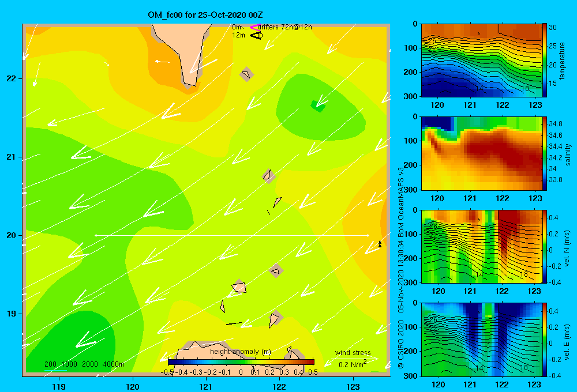577x392 pixels.
Task: Click the '18' contour label in temperature plot
Action: point(524,89)
